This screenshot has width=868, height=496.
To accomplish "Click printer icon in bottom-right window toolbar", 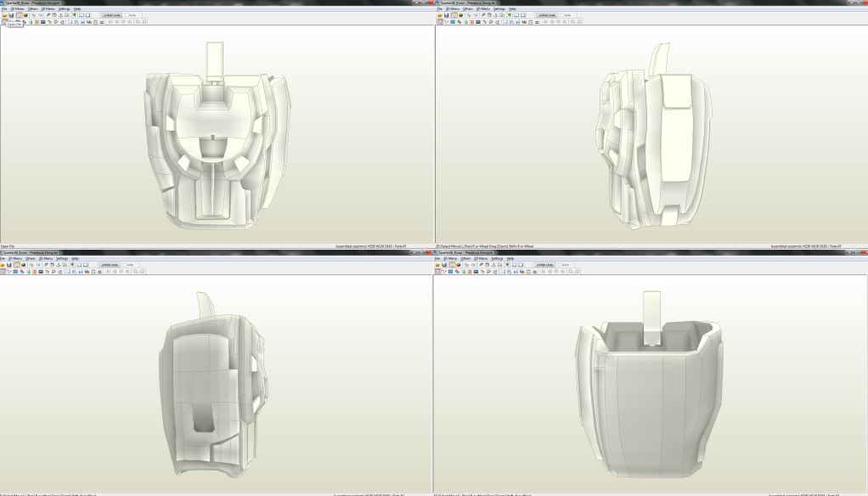I will coord(535,271).
